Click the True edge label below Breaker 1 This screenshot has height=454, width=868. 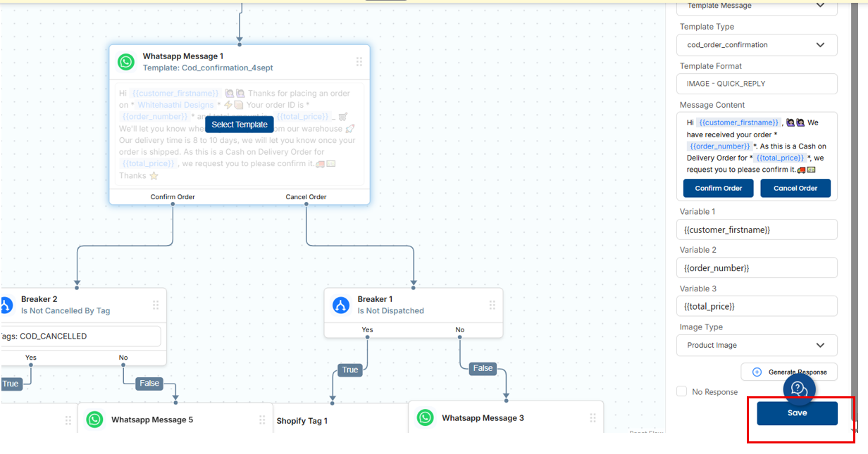point(350,370)
